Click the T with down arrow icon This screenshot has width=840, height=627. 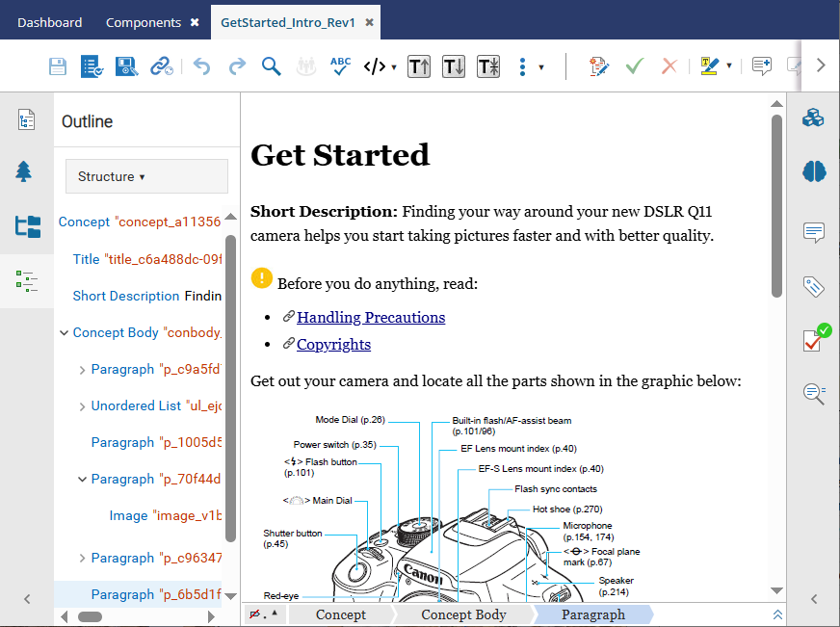click(454, 66)
